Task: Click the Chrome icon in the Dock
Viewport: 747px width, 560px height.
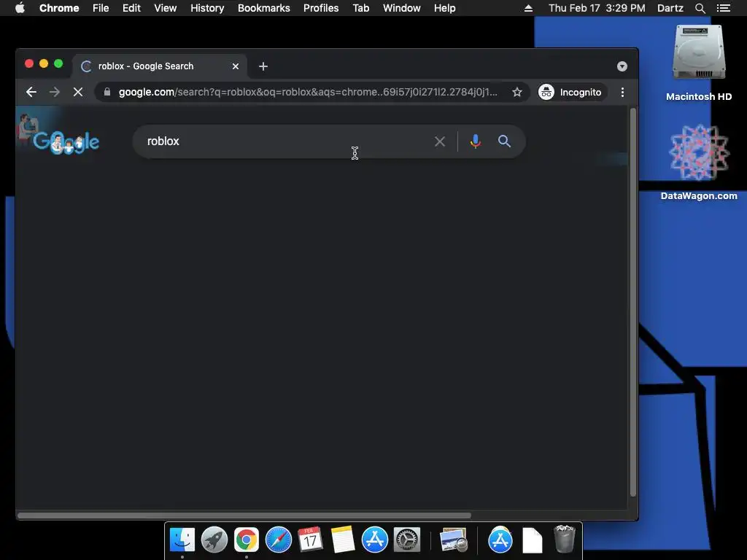Action: 247,540
